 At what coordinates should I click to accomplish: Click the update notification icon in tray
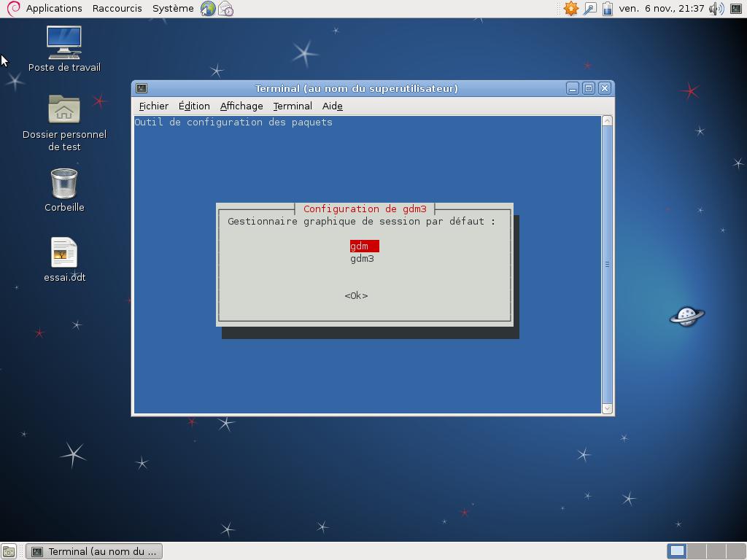571,9
